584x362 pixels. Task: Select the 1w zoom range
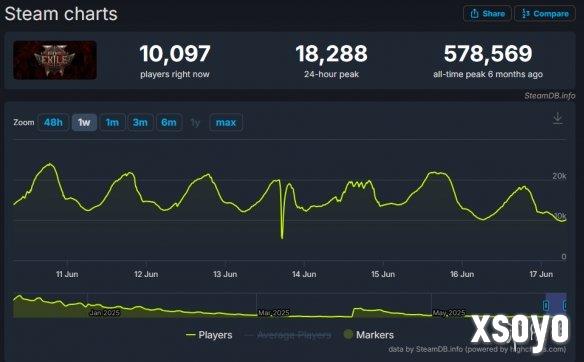click(84, 122)
